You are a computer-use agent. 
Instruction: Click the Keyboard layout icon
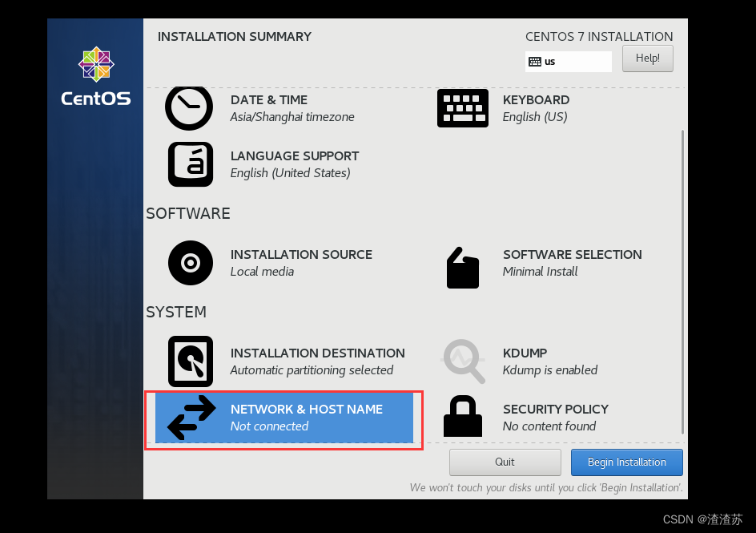(462, 108)
